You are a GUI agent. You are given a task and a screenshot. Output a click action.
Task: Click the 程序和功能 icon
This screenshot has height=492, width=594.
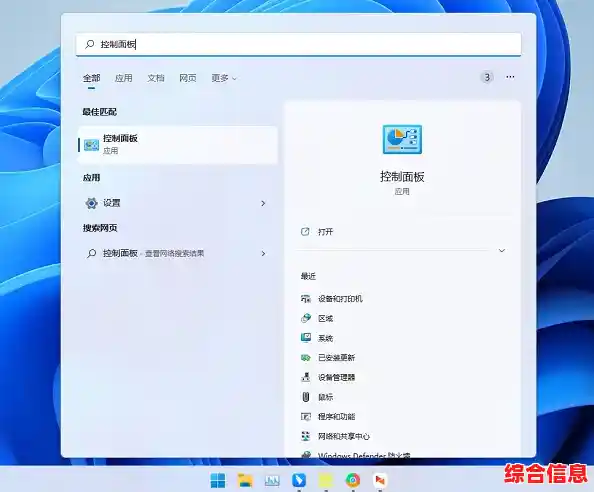click(306, 417)
